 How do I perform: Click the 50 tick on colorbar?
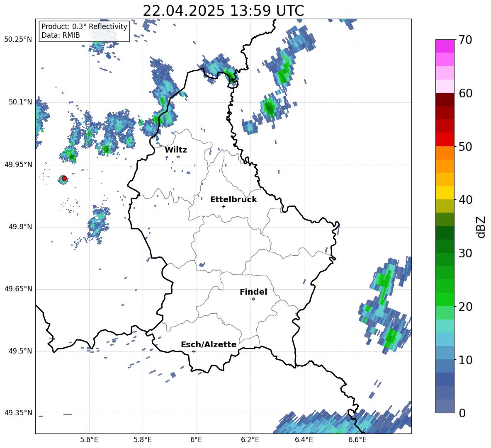(x=465, y=146)
